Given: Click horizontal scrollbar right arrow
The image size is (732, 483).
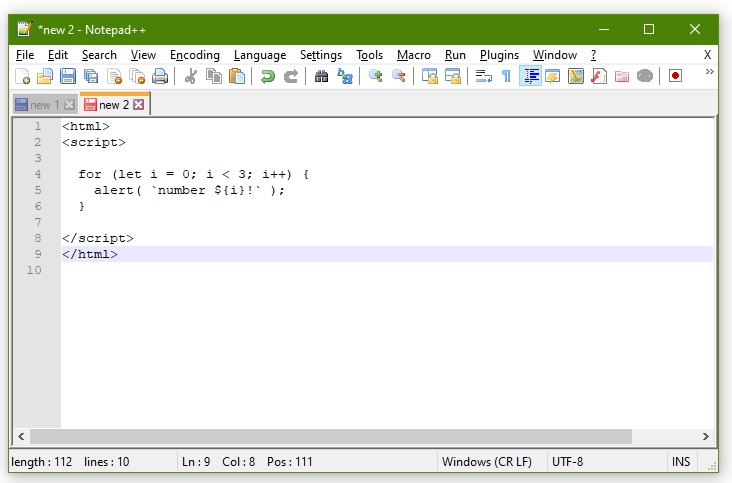Looking at the screenshot, I should pos(705,436).
